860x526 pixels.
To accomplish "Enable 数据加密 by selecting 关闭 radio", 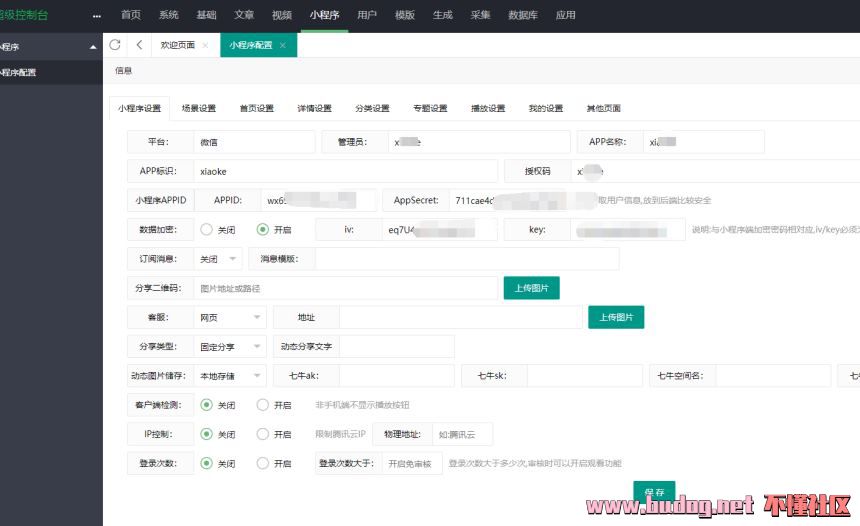I will point(207,229).
